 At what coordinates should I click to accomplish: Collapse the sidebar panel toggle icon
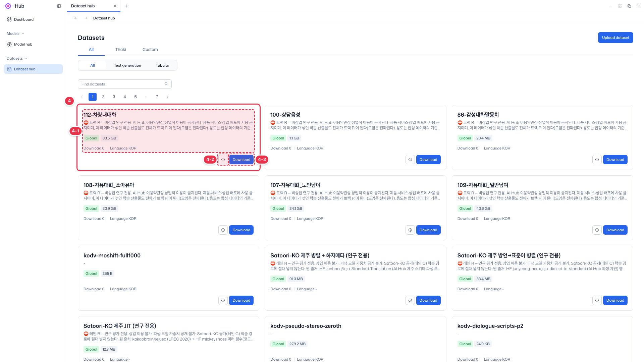click(x=59, y=6)
